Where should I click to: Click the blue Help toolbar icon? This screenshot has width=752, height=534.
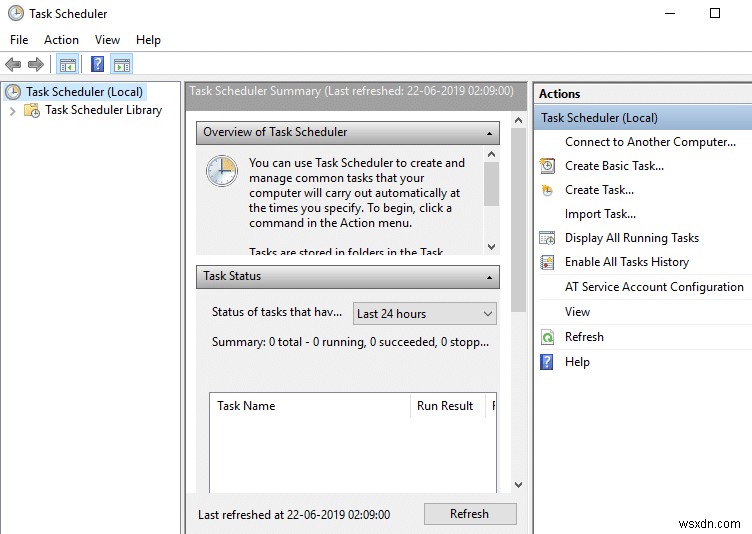click(97, 64)
